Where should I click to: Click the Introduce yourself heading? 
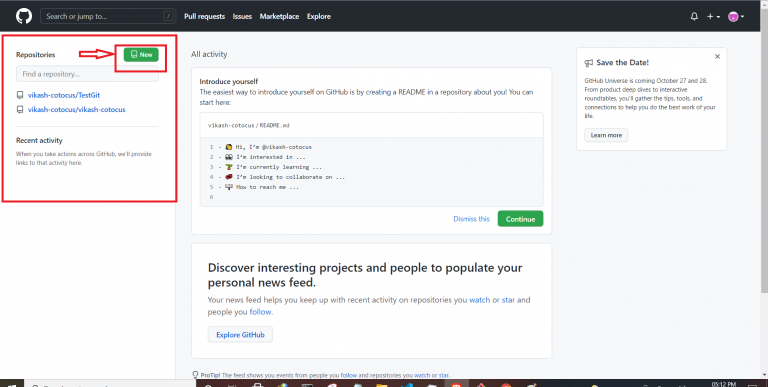pyautogui.click(x=229, y=81)
